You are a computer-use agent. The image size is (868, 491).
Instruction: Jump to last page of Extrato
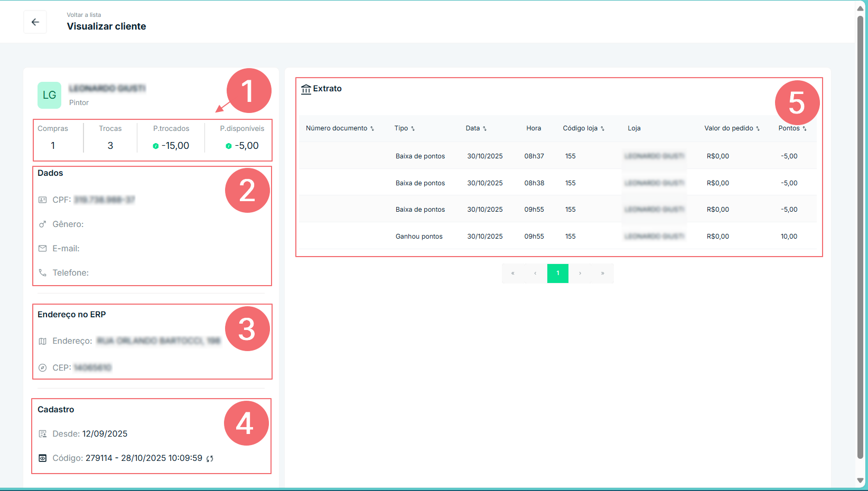(x=602, y=273)
